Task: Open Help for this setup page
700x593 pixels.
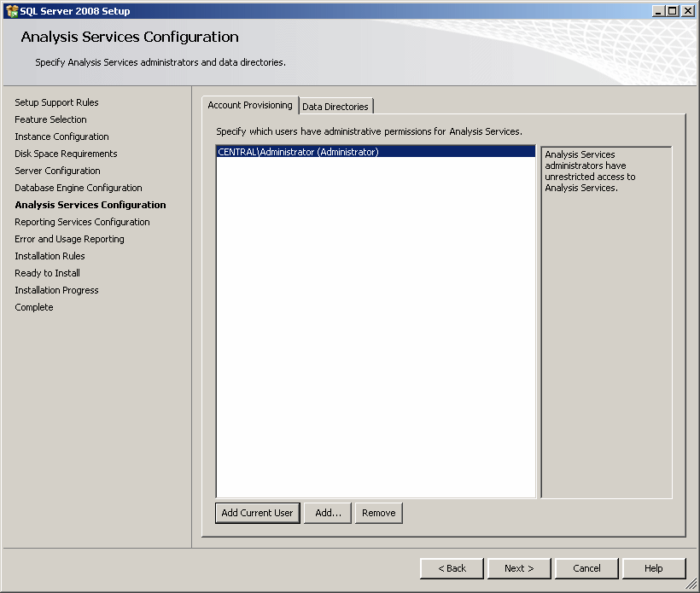Action: point(654,568)
